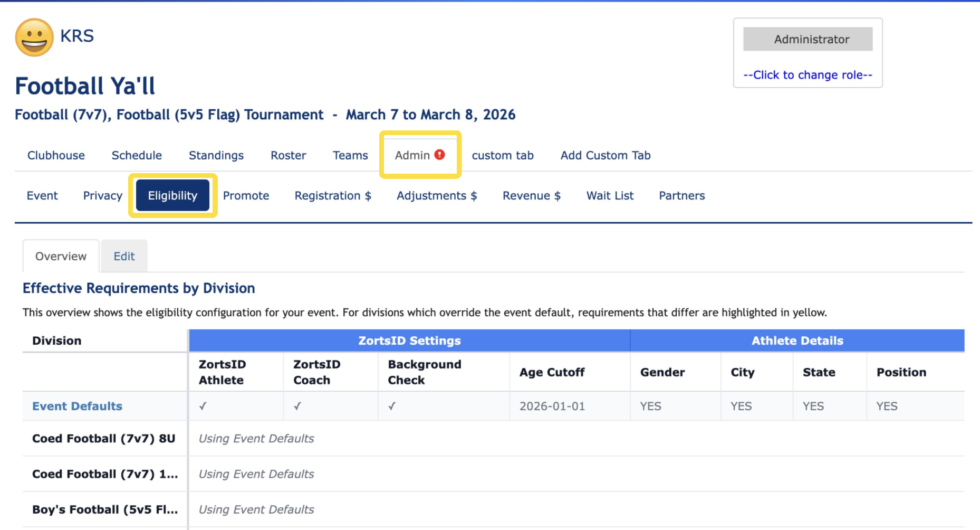
Task: Click the KRS organization name
Action: (x=77, y=36)
